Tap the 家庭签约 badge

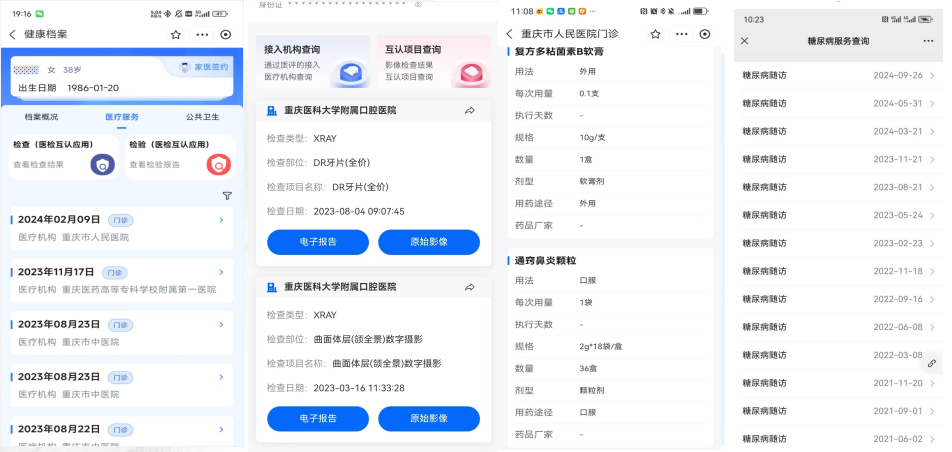(205, 68)
